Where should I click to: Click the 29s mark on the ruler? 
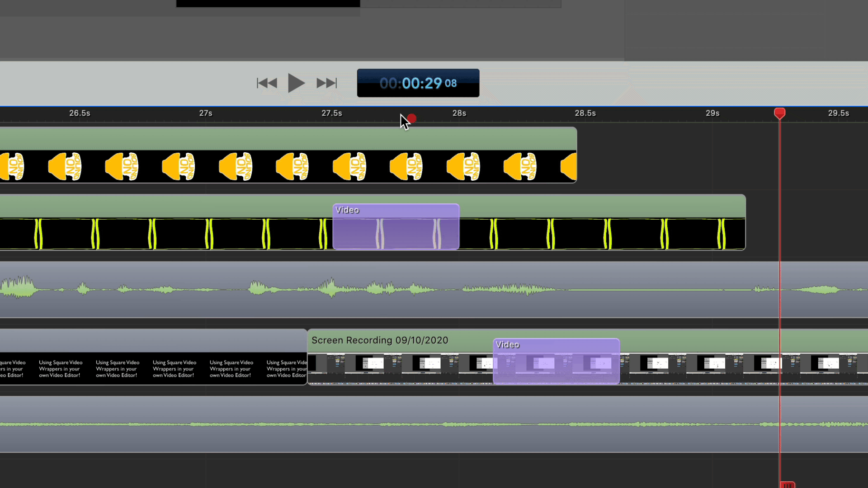pyautogui.click(x=712, y=113)
